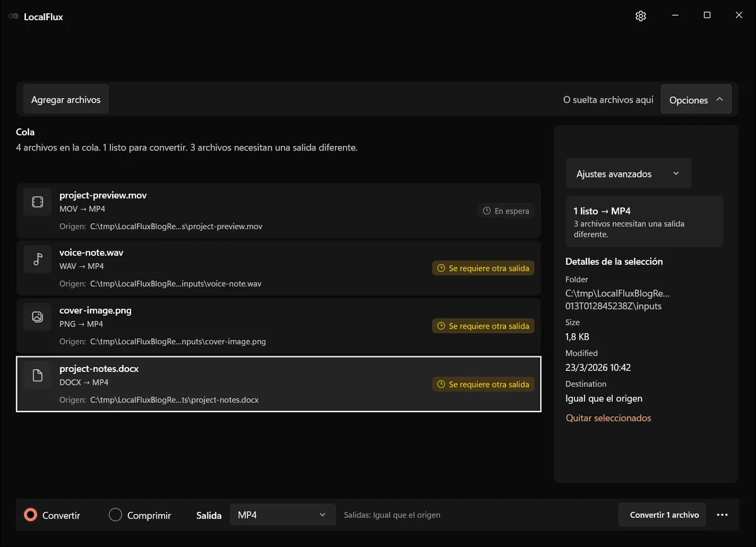This screenshot has height=547, width=756.
Task: Select the cover-image.png file name
Action: (x=96, y=310)
